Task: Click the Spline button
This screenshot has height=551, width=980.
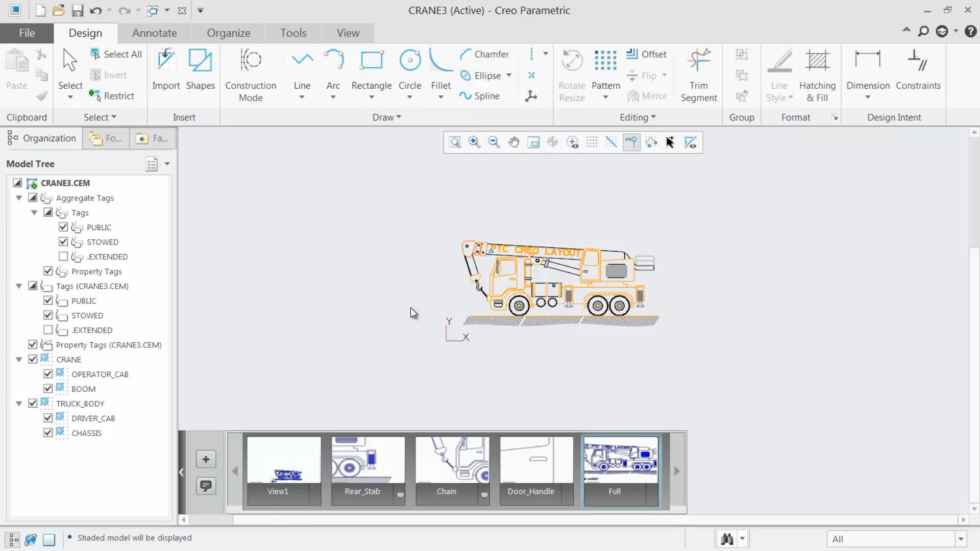Action: 480,96
